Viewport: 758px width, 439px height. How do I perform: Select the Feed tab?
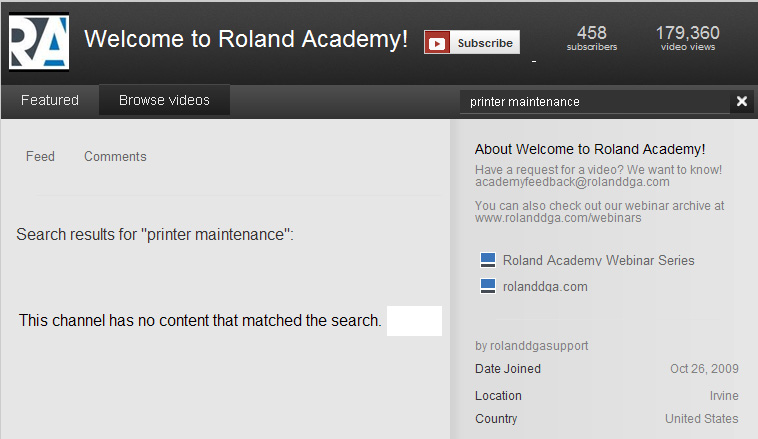[40, 157]
